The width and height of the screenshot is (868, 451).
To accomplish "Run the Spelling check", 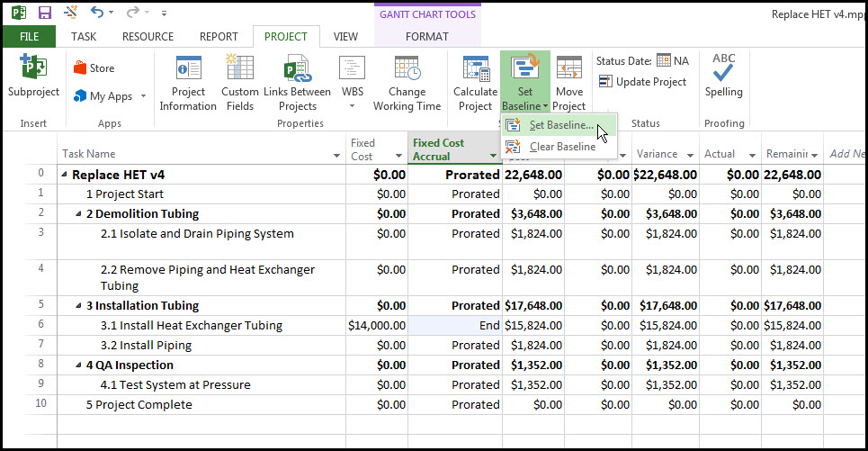I will click(x=723, y=76).
